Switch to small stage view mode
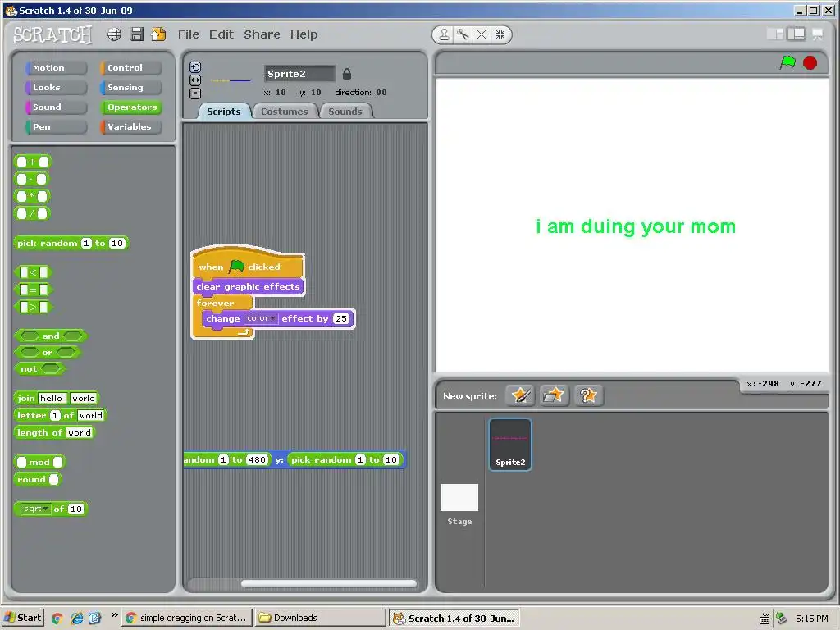Screen dimensions: 840x630 click(775, 34)
